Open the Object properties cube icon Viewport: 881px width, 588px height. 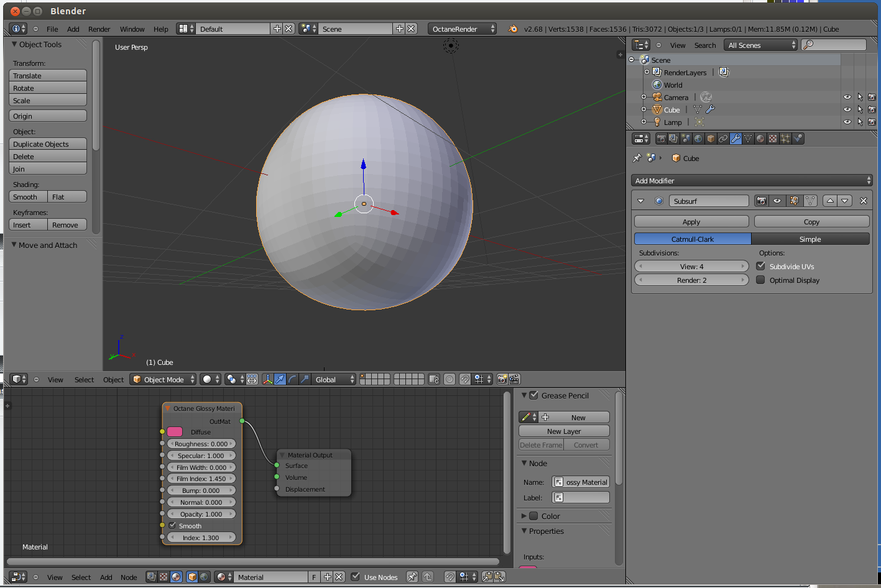tap(711, 139)
